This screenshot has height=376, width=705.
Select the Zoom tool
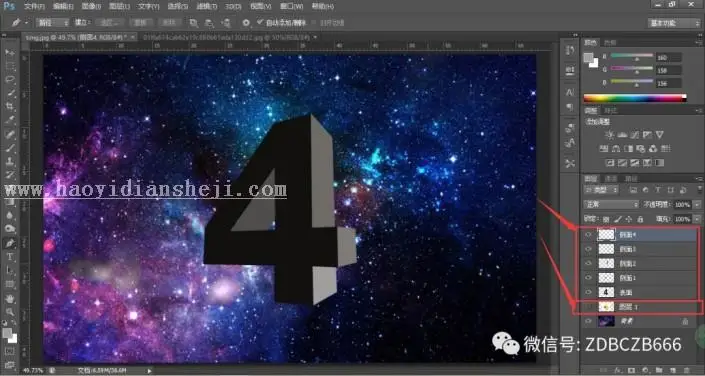point(10,312)
